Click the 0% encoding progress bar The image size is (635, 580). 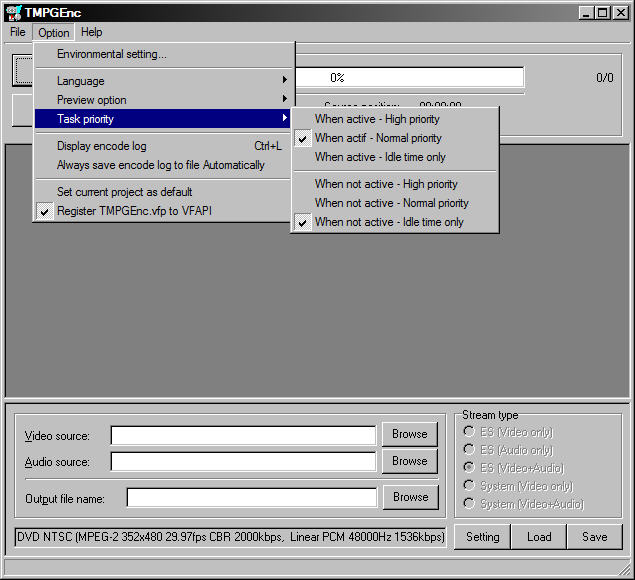409,77
